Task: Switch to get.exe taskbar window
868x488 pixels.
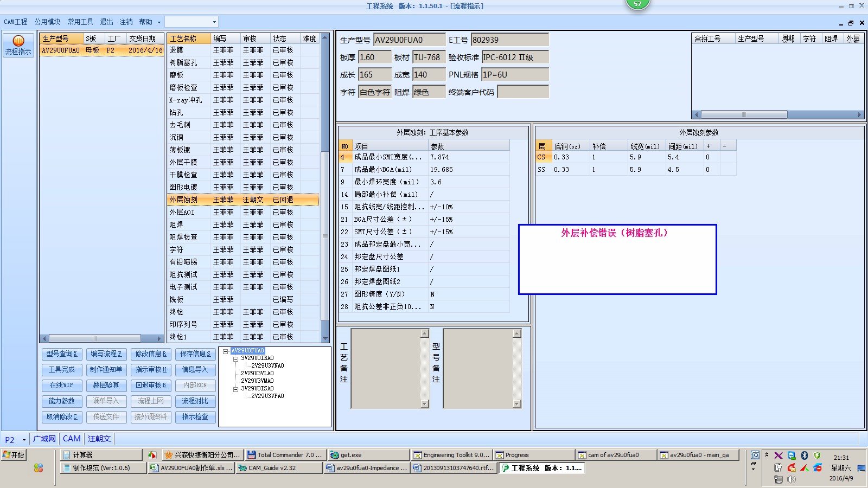Action: pyautogui.click(x=369, y=455)
